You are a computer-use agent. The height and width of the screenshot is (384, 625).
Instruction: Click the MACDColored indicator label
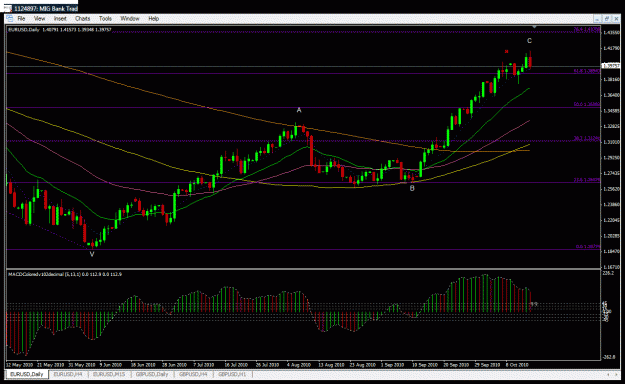pyautogui.click(x=65, y=274)
